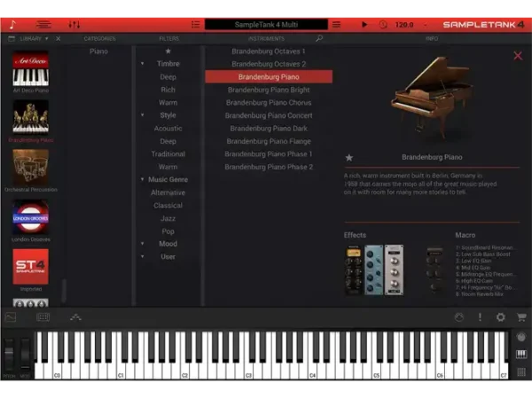The height and width of the screenshot is (399, 532).
Task: Click macro entry Room Reverb Mix
Action: tap(480, 294)
